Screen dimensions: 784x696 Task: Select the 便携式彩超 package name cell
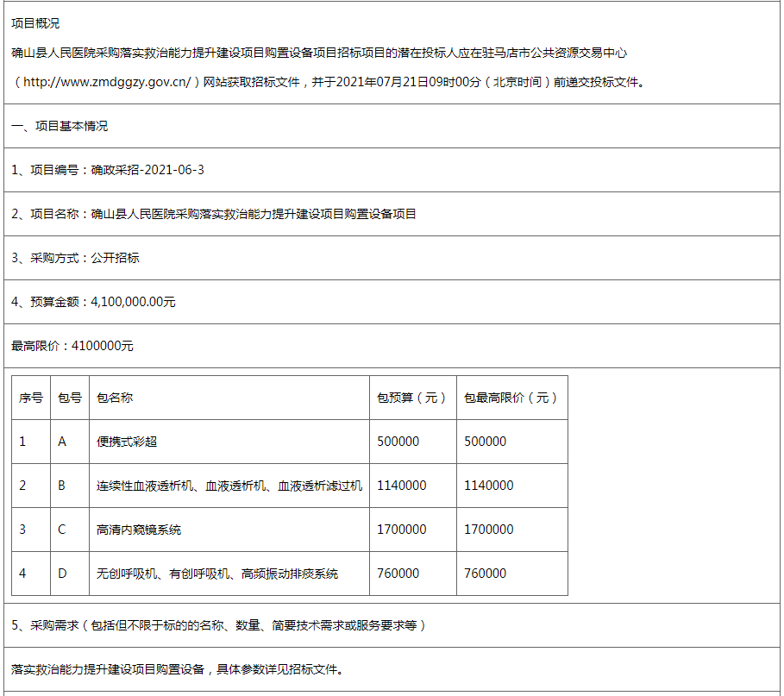[x=127, y=442]
